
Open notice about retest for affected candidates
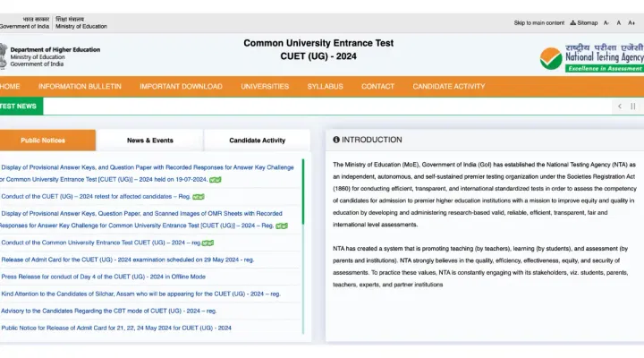tap(96, 197)
